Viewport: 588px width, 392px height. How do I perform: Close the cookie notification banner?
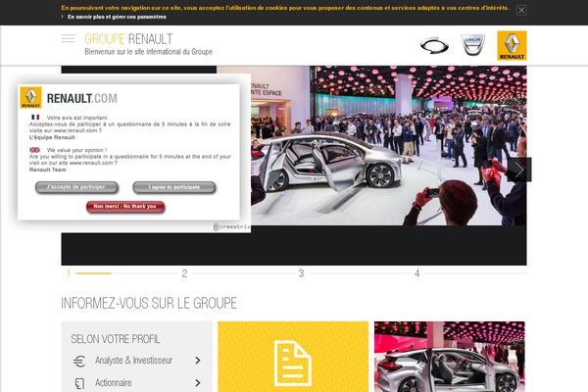click(x=521, y=10)
